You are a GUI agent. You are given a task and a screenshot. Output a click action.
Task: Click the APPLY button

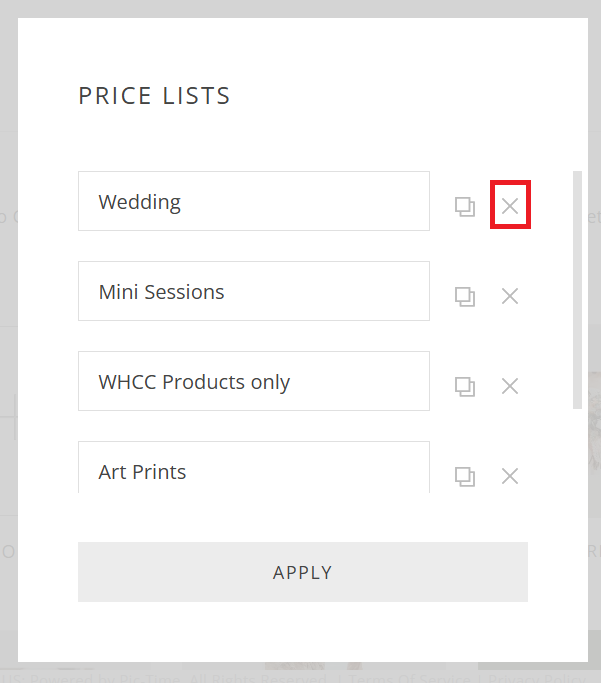303,572
